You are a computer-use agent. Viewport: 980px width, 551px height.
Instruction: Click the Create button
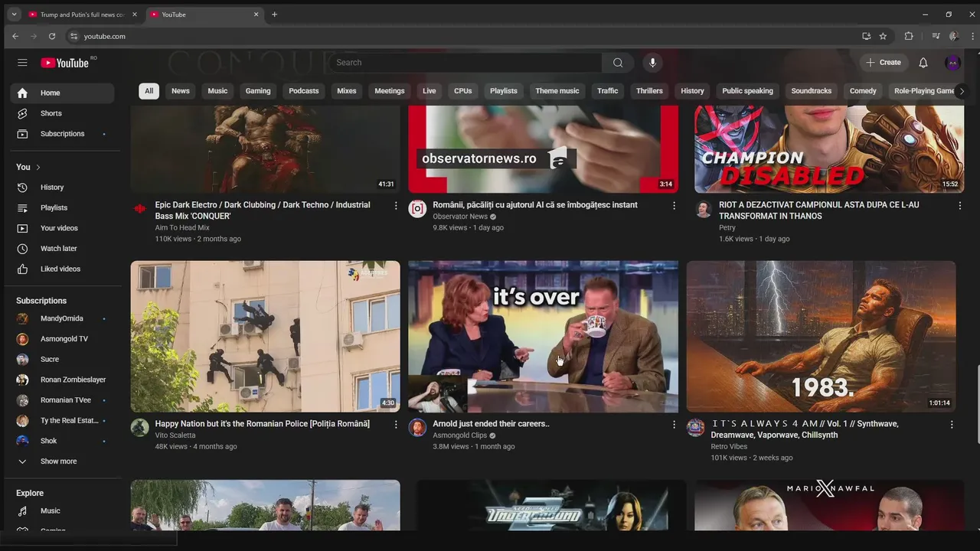click(x=884, y=63)
